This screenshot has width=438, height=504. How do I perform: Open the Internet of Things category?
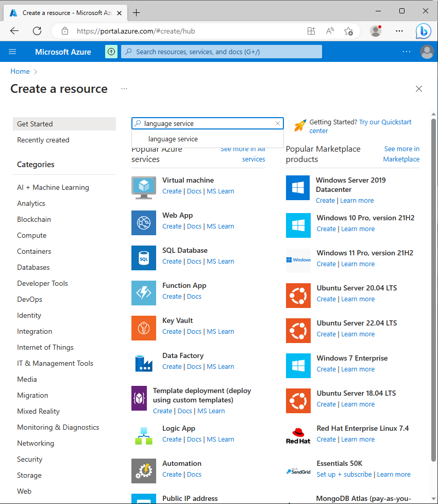[45, 348]
